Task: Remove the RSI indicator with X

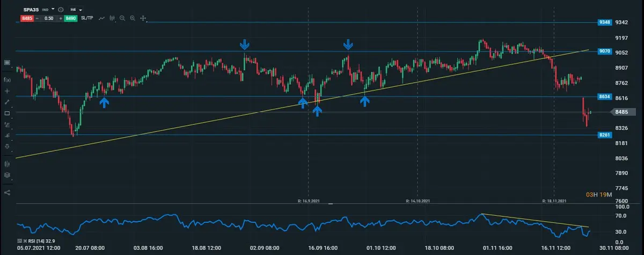Action: (25, 242)
